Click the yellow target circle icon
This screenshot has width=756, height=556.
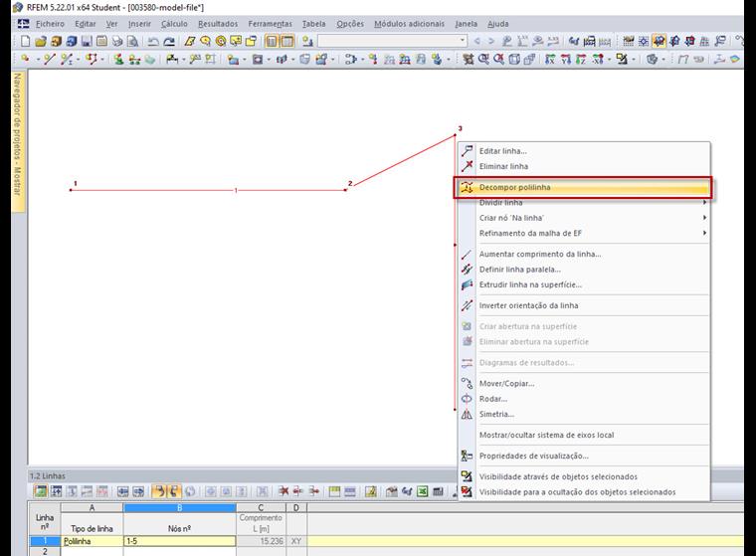(x=221, y=42)
